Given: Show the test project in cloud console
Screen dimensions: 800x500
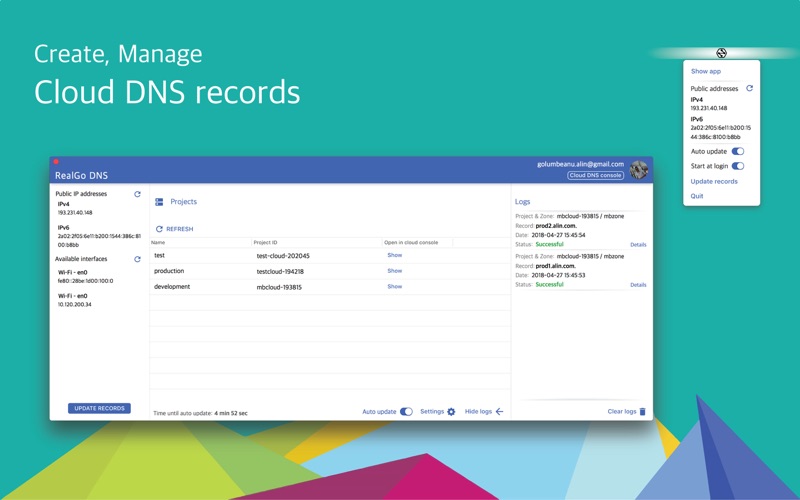Looking at the screenshot, I should tap(394, 255).
